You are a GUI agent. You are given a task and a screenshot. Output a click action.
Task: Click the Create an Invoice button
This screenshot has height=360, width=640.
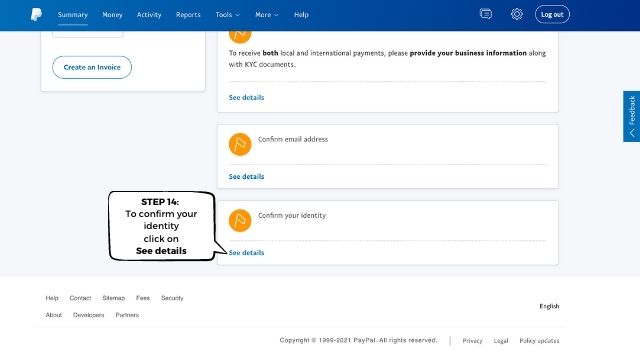[92, 67]
